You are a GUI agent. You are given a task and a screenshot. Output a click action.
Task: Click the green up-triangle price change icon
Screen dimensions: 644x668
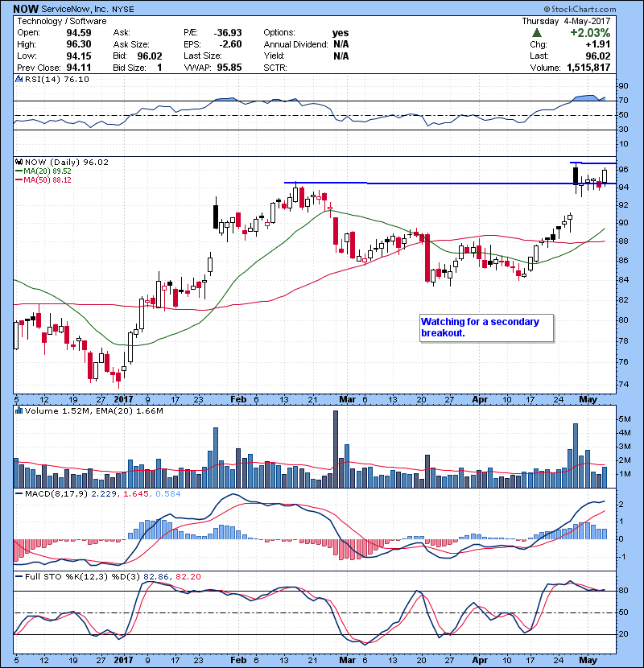537,33
